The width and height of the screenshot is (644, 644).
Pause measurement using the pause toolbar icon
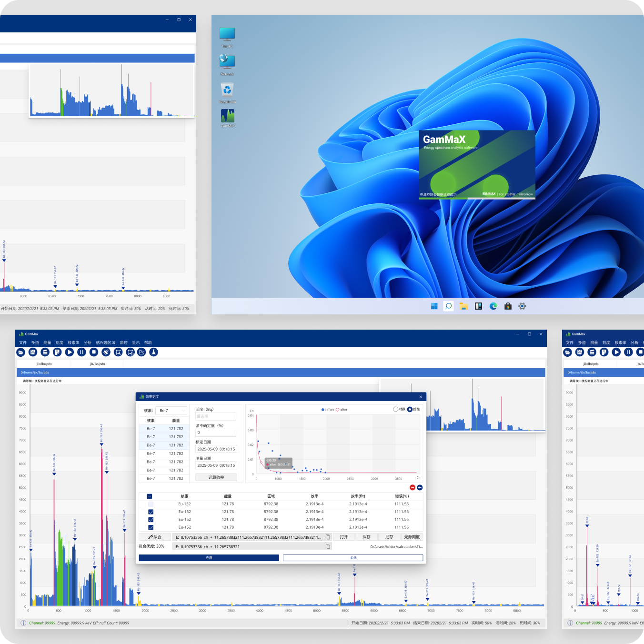(x=81, y=352)
